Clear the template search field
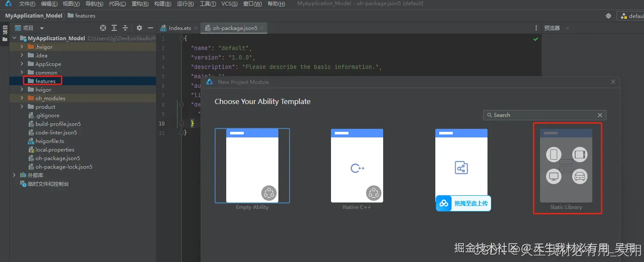Screen dimensions: 644x262 tap(600, 115)
